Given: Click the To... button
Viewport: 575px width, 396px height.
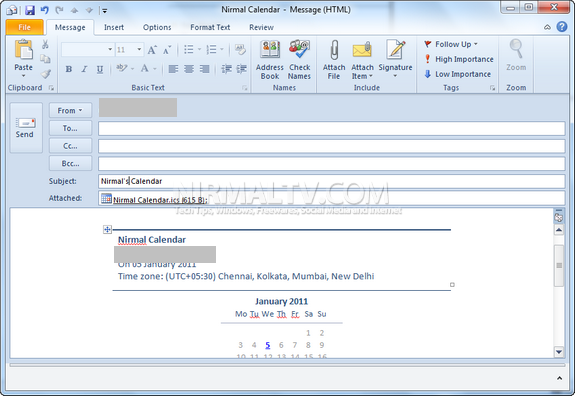Looking at the screenshot, I should pos(70,128).
